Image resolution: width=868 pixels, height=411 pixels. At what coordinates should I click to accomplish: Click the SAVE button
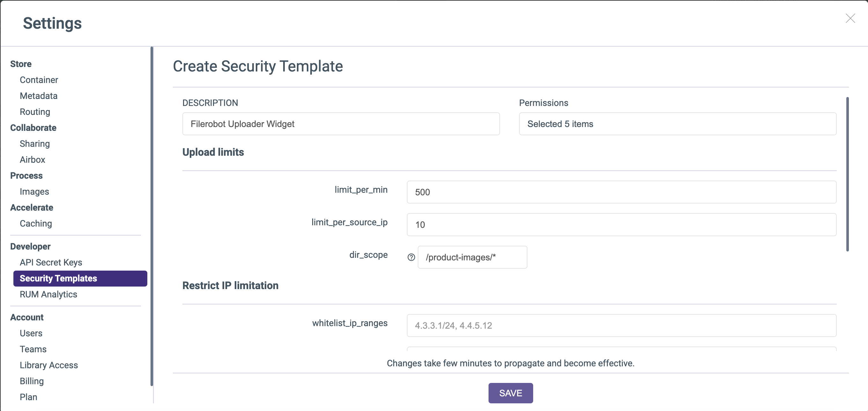pyautogui.click(x=511, y=393)
